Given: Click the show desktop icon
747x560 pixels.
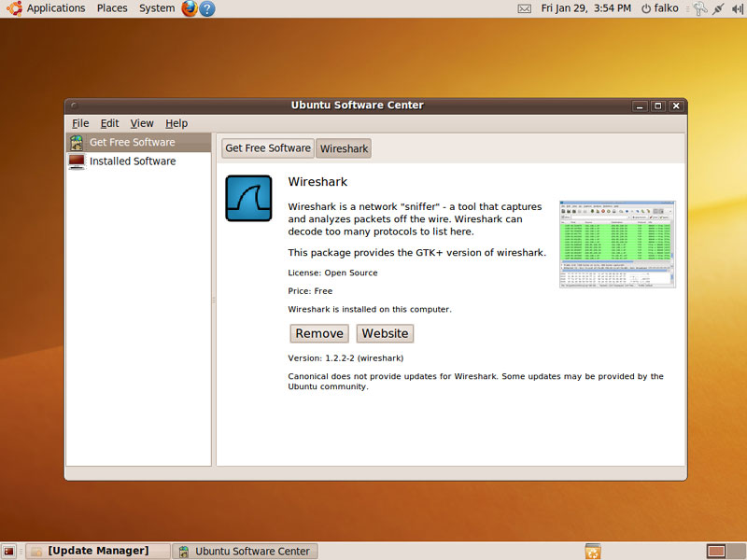Looking at the screenshot, I should coord(8,552).
